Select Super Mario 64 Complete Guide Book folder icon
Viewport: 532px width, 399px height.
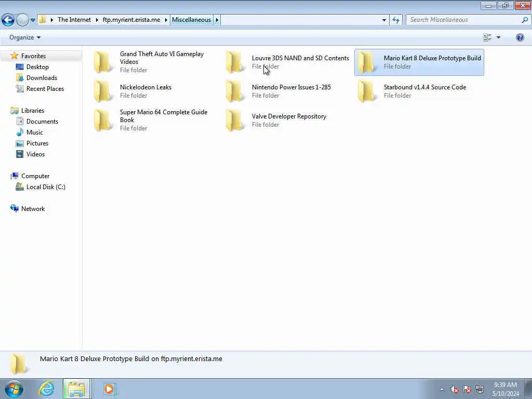103,120
